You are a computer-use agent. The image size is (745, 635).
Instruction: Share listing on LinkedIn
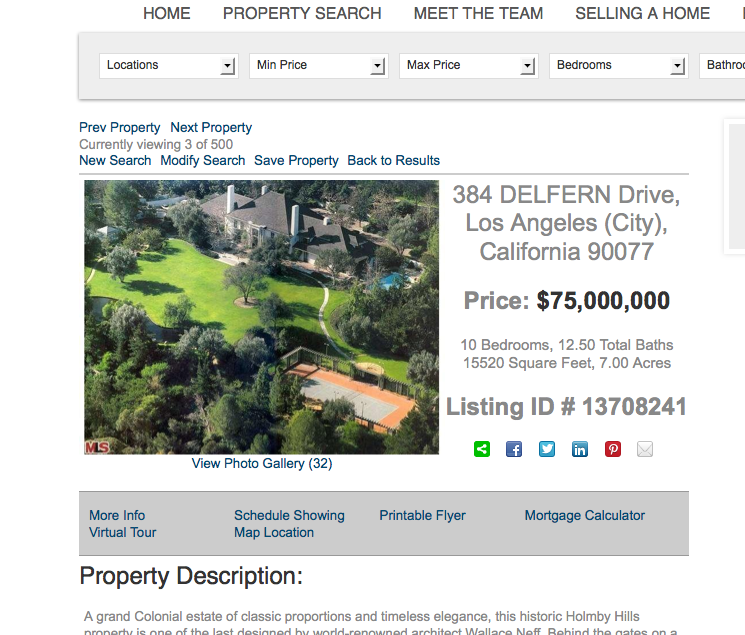click(x=580, y=449)
